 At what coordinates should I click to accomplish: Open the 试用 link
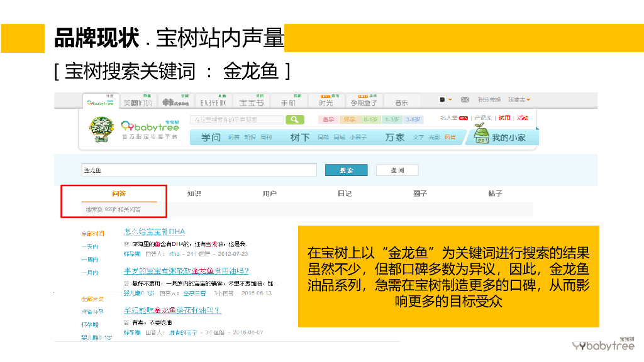pos(504,118)
